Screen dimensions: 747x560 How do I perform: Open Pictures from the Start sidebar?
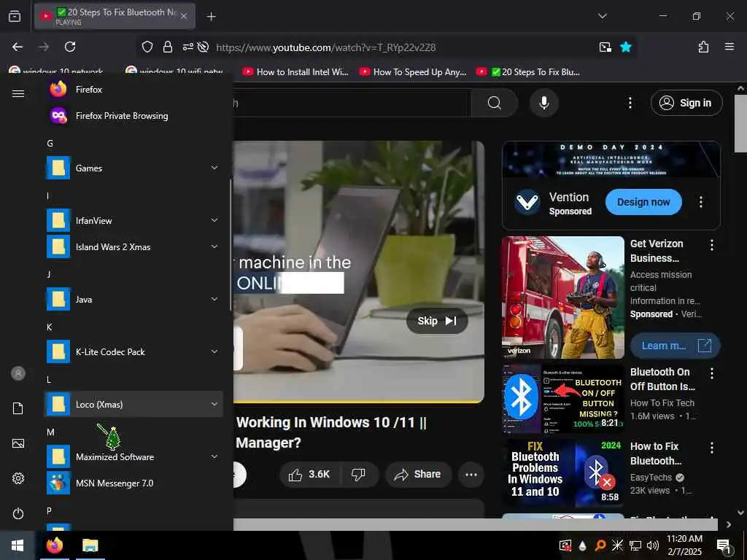tap(18, 443)
